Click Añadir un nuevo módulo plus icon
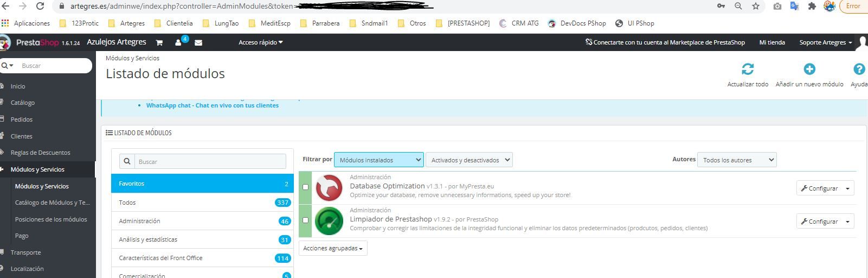This screenshot has width=868, height=278. point(809,69)
